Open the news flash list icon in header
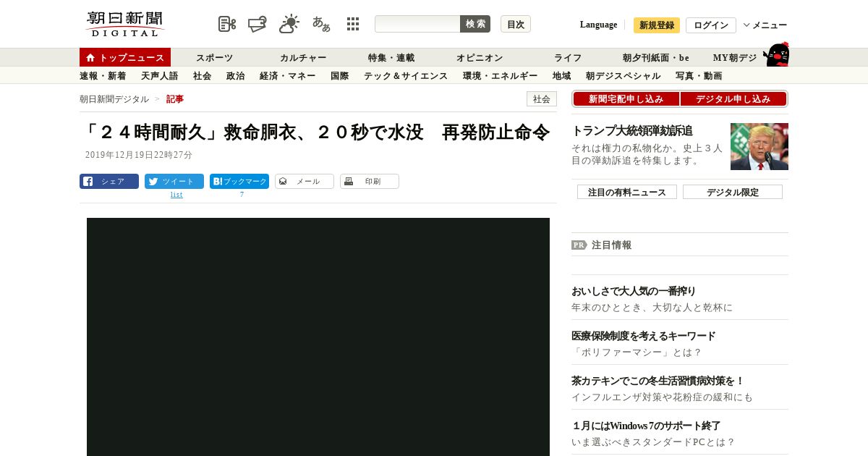 pyautogui.click(x=227, y=24)
